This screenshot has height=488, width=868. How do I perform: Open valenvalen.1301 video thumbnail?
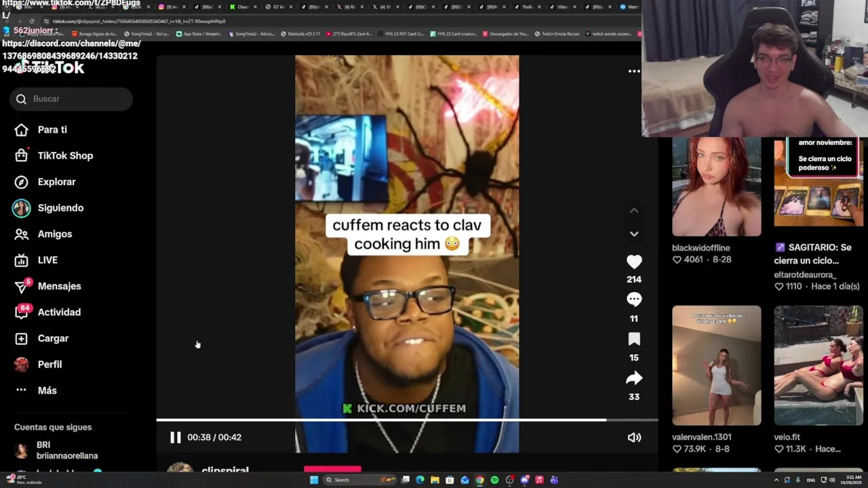point(717,365)
